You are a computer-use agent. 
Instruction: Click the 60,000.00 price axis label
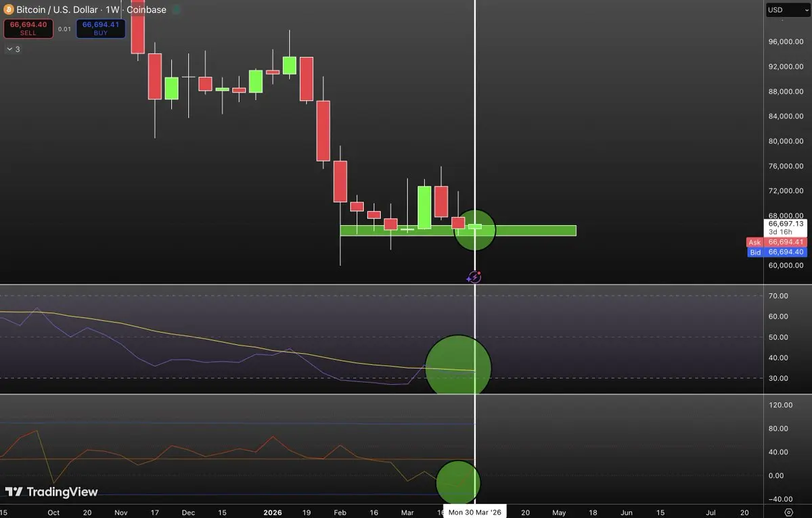point(786,266)
